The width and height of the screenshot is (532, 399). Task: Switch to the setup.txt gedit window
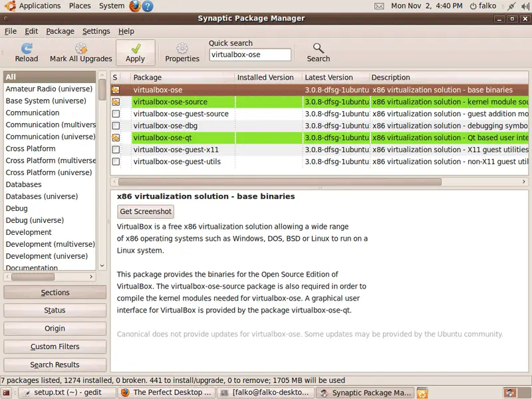pyautogui.click(x=67, y=393)
